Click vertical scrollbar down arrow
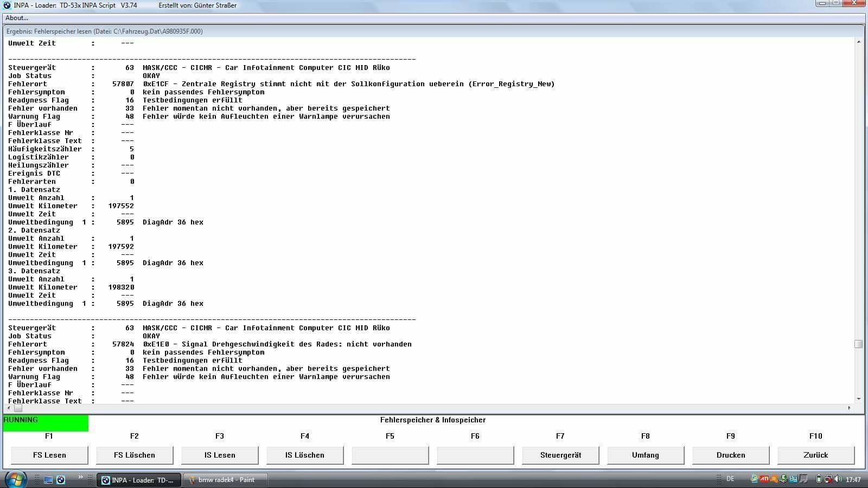The height and width of the screenshot is (488, 868). pos(858,399)
